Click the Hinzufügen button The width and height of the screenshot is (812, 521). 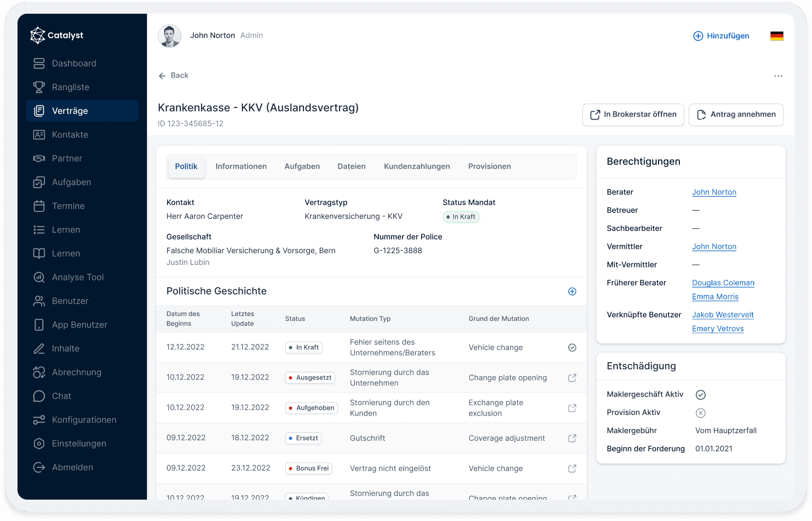click(721, 36)
